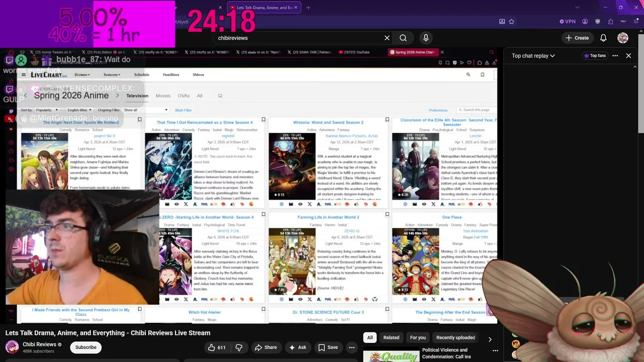Click the install app icon in address bar

point(502,22)
